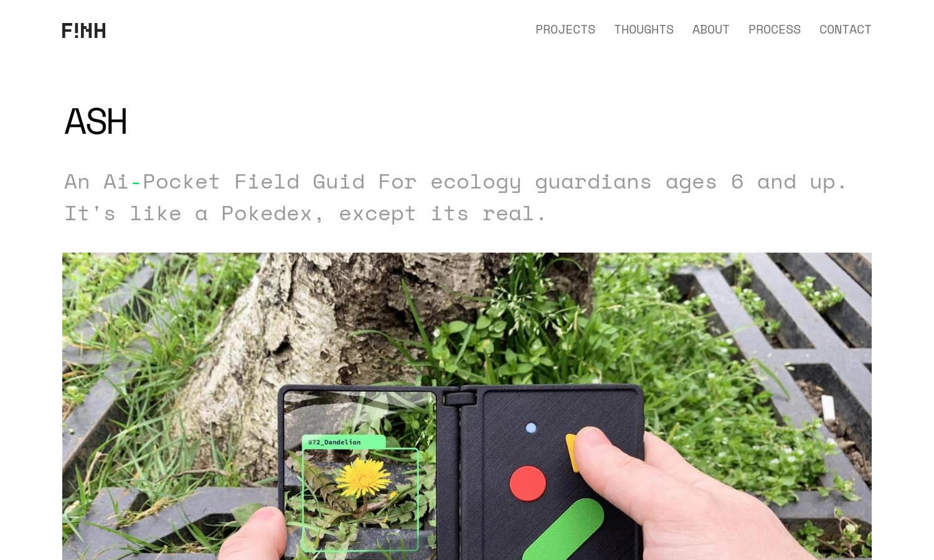
Task: Click the green hyphen in Ai-Pocket
Action: [136, 182]
